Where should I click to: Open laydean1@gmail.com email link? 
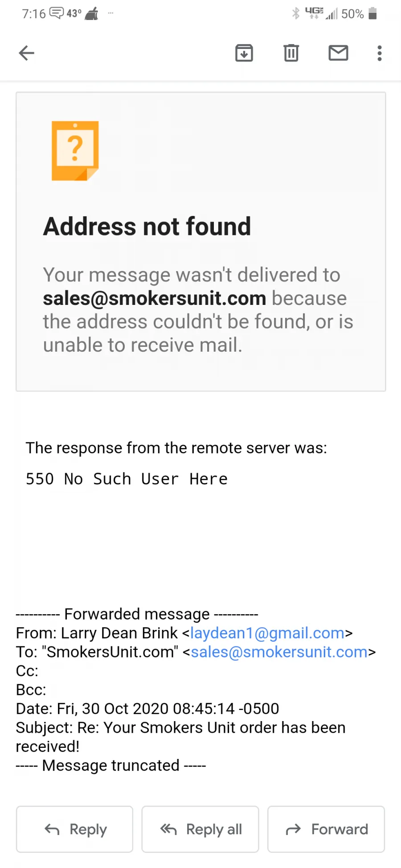coord(267,633)
